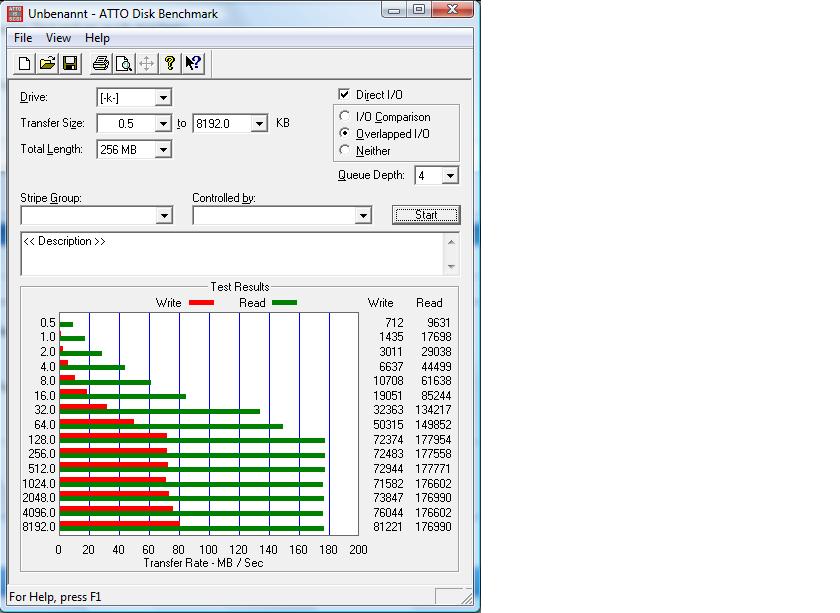Click the status bar text For Help, press F1

(x=55, y=597)
